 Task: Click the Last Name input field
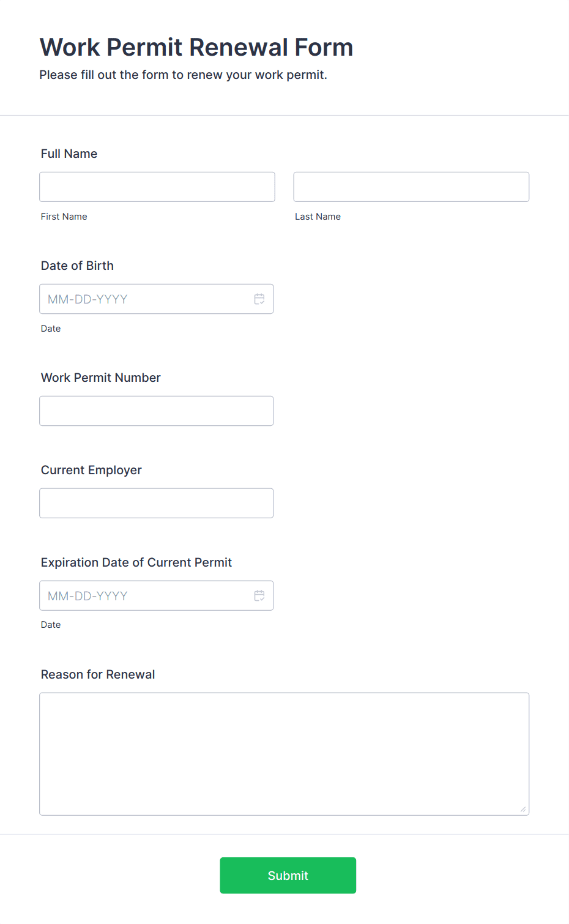coord(411,187)
